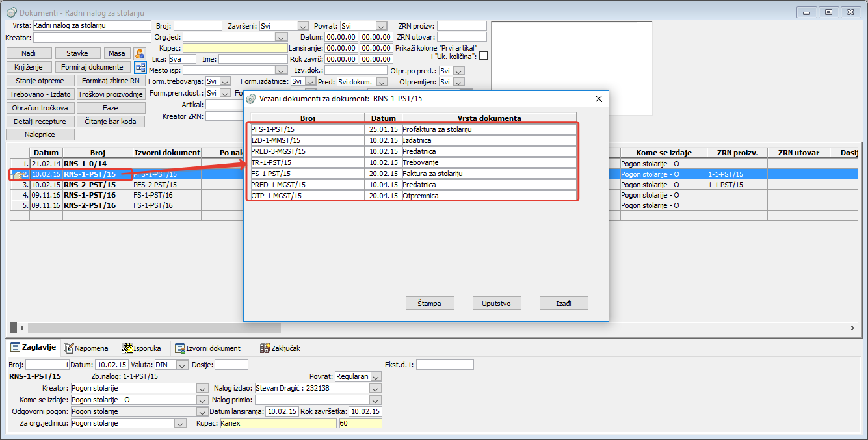
Task: Open the Nalog izdao dropdown
Action: [375, 388]
